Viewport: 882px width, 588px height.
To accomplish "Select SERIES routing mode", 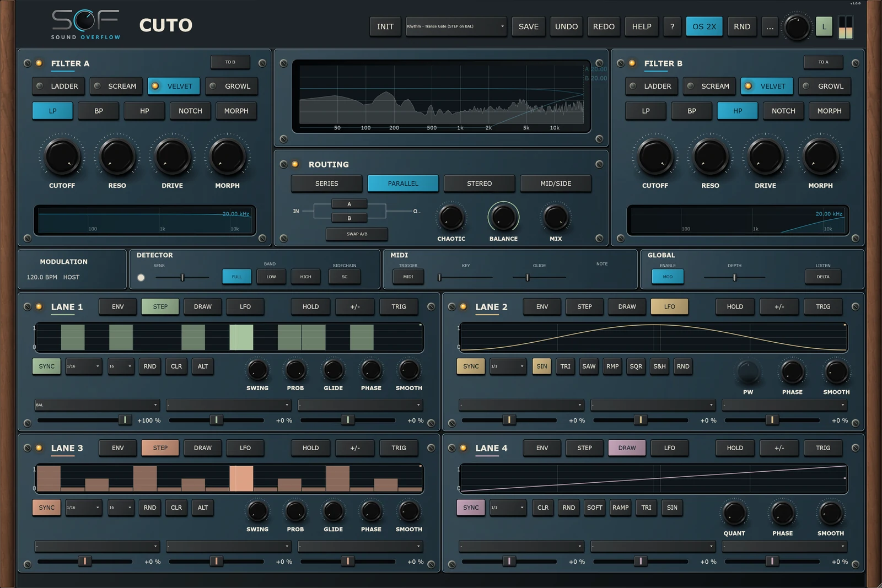I will pos(327,184).
